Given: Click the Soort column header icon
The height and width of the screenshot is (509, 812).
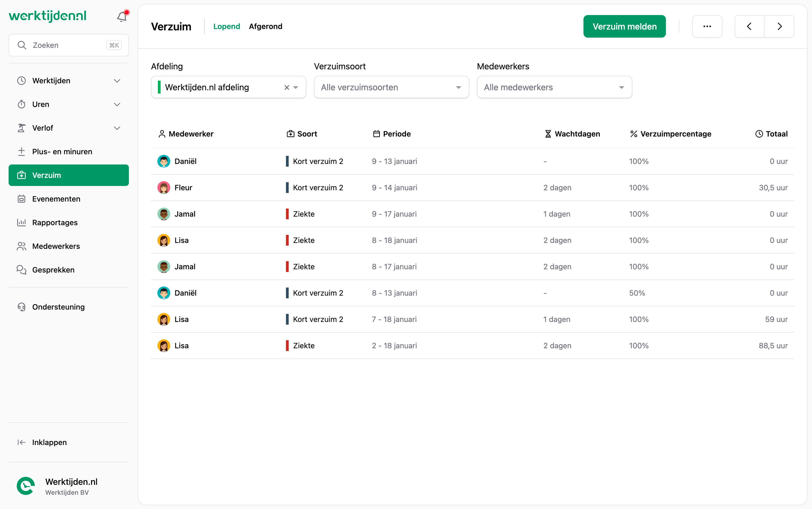Looking at the screenshot, I should 290,134.
